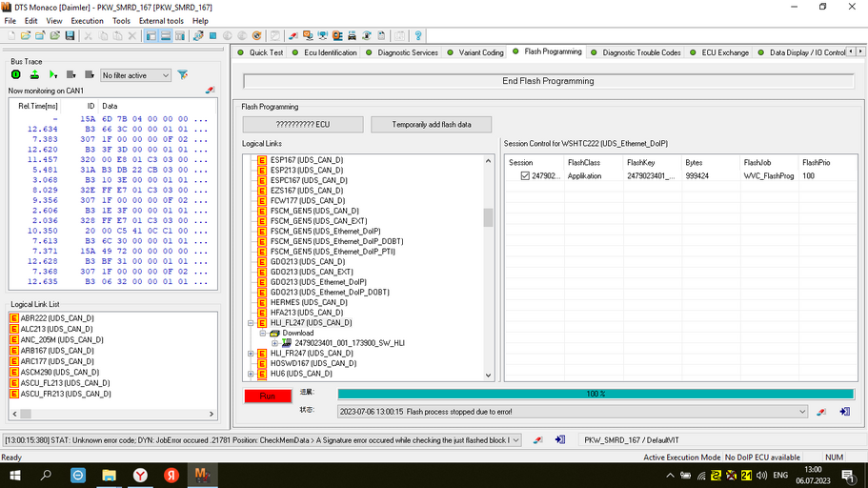Select ESP167 (UDS_CAN_D) in Logical Links tree
This screenshot has height=488, width=868.
tap(306, 160)
